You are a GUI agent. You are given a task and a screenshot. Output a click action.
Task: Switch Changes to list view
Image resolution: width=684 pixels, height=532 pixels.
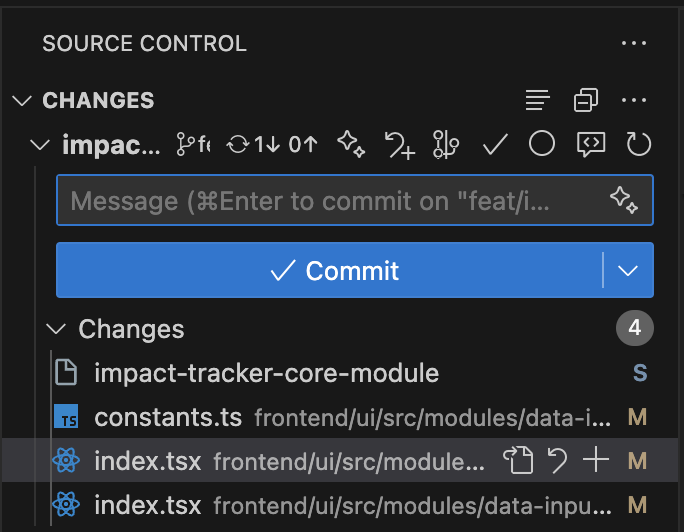[538, 100]
